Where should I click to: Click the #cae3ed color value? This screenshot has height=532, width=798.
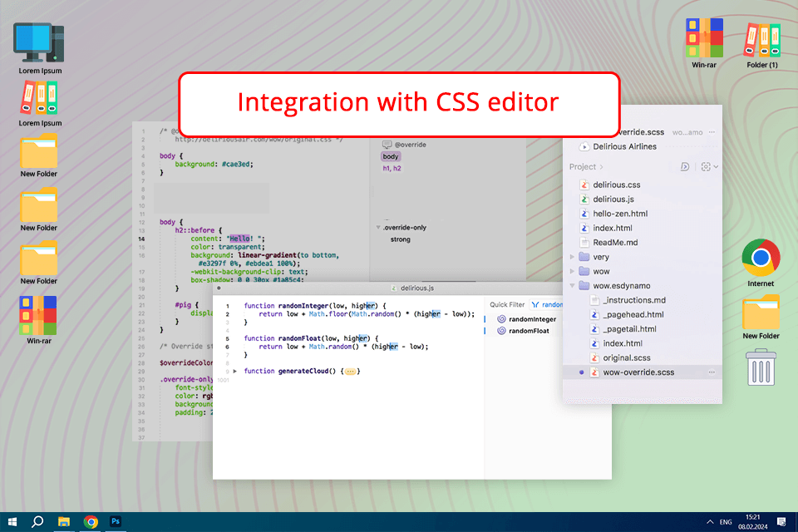[x=237, y=165]
